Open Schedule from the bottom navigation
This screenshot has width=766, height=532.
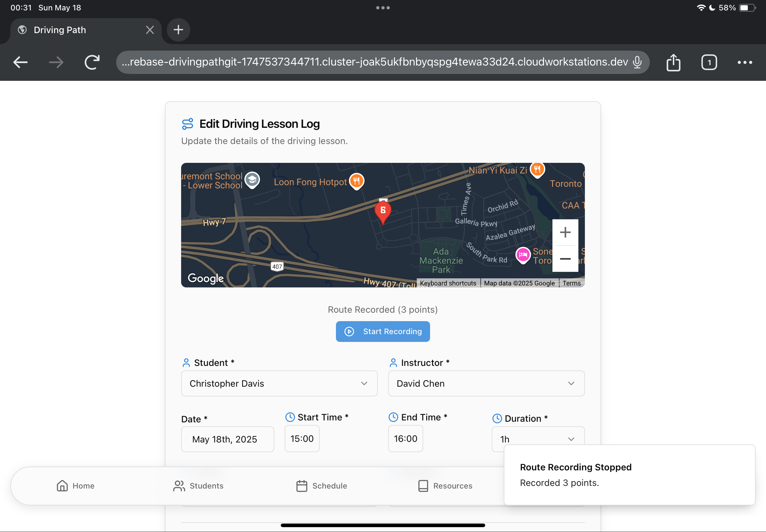click(x=321, y=486)
